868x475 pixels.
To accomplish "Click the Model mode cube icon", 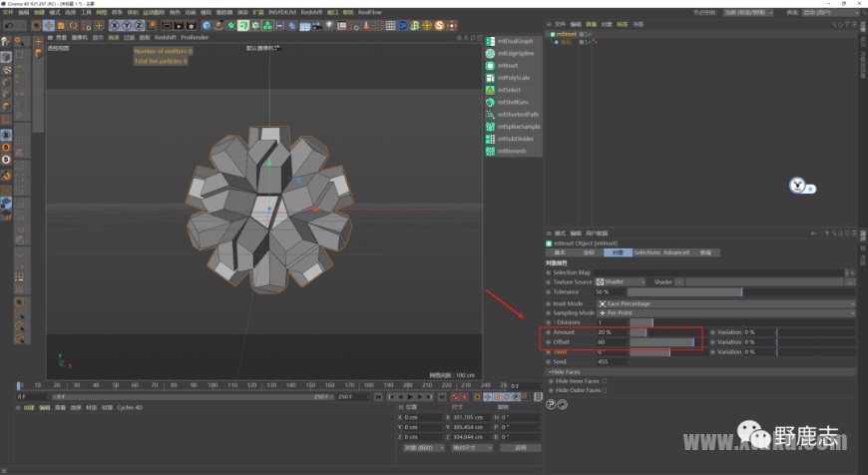I will [x=6, y=57].
